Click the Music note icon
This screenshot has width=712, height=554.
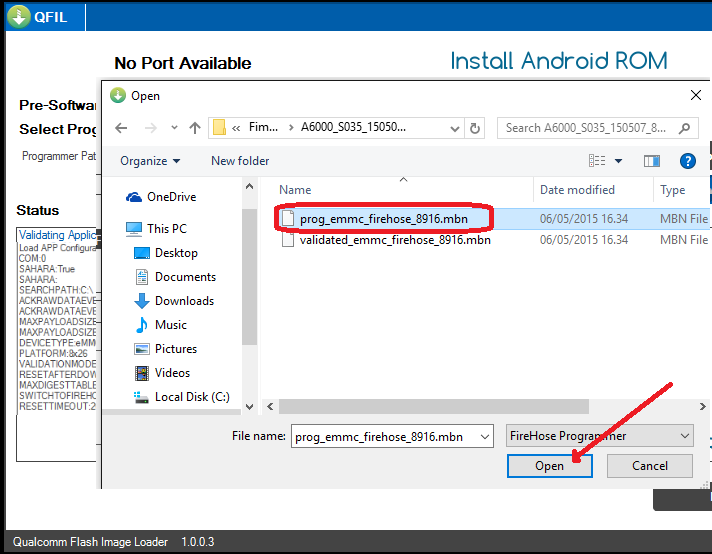(142, 325)
